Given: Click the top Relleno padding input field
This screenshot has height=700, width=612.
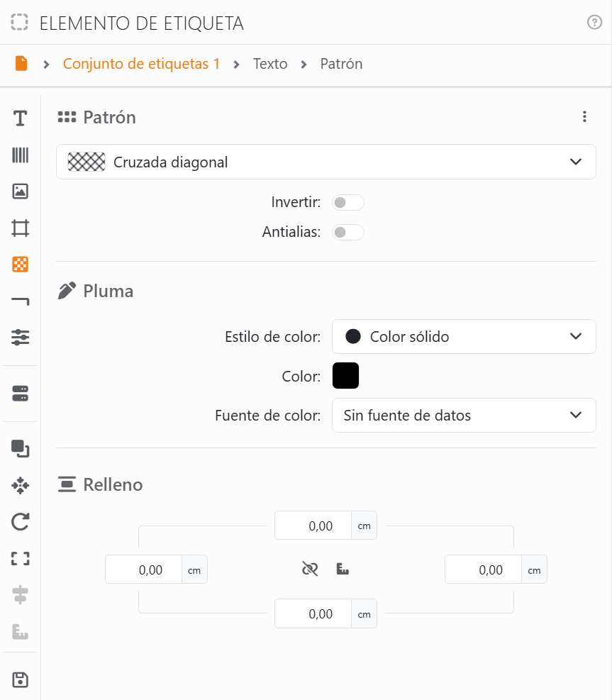Looking at the screenshot, I should coord(313,526).
